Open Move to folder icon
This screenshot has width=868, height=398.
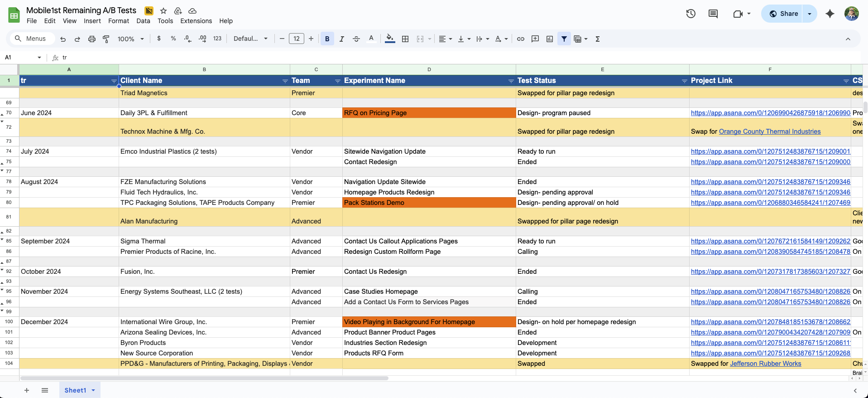pyautogui.click(x=178, y=11)
